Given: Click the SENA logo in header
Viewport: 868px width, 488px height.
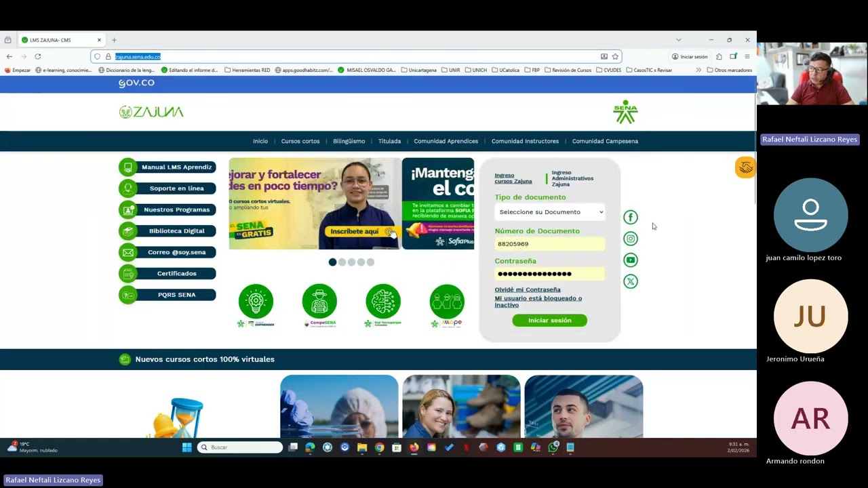Looking at the screenshot, I should [x=625, y=112].
